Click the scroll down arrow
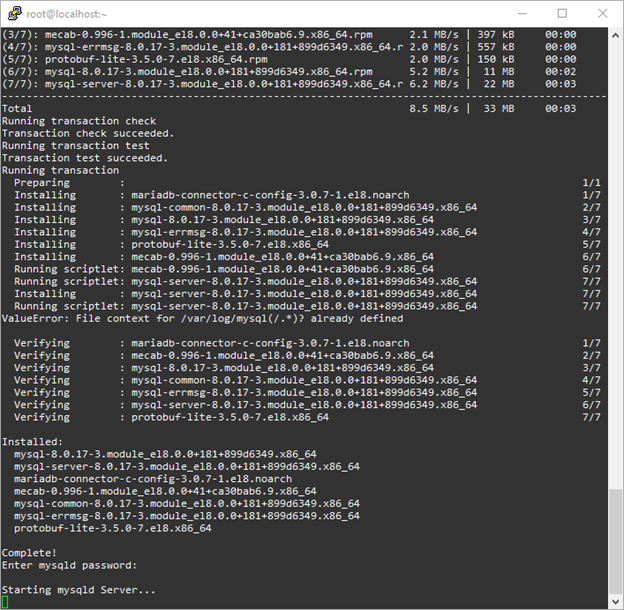Image resolution: width=624 pixels, height=610 pixels. tap(615, 601)
